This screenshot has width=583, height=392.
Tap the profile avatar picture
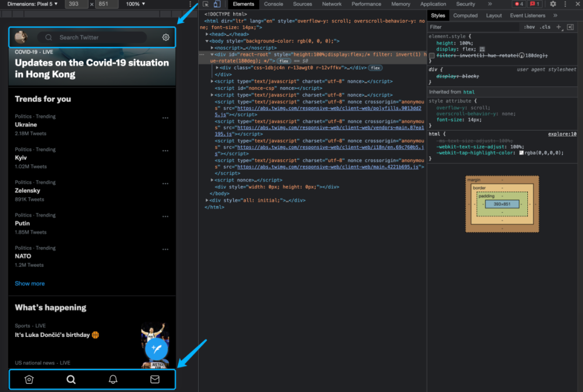[x=21, y=37]
